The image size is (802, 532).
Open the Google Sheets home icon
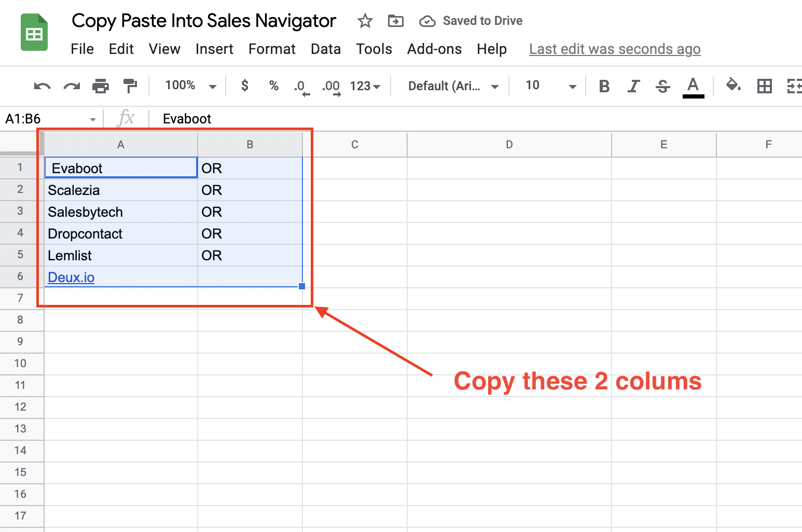click(34, 33)
